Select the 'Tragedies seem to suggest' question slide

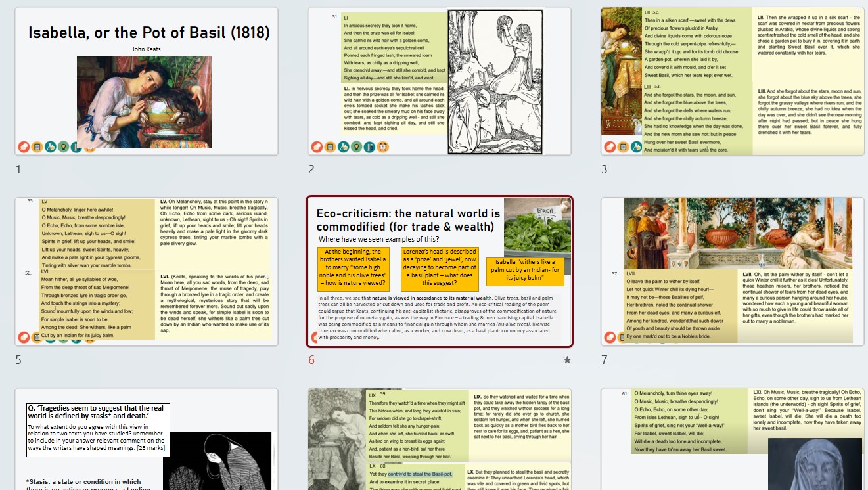point(147,439)
